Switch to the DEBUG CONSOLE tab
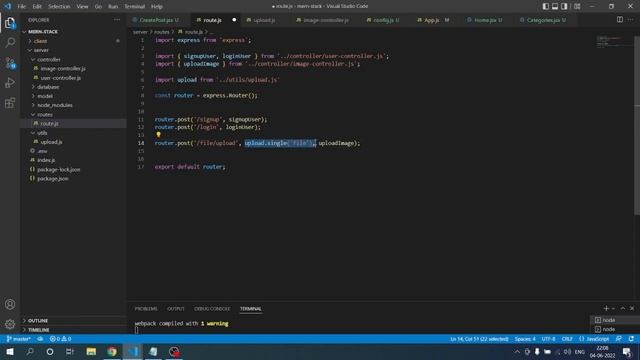Screen dimensions: 640x360 click(x=212, y=309)
